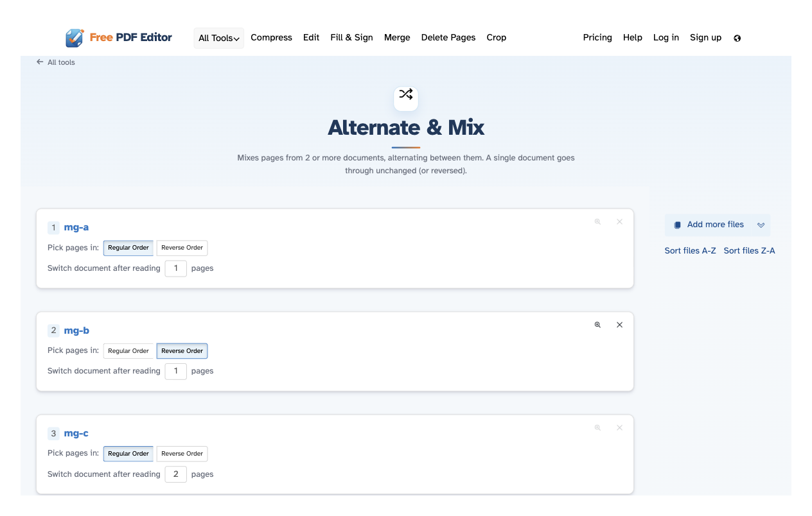This screenshot has width=812, height=516.
Task: Expand the Add more files chevron
Action: click(761, 225)
